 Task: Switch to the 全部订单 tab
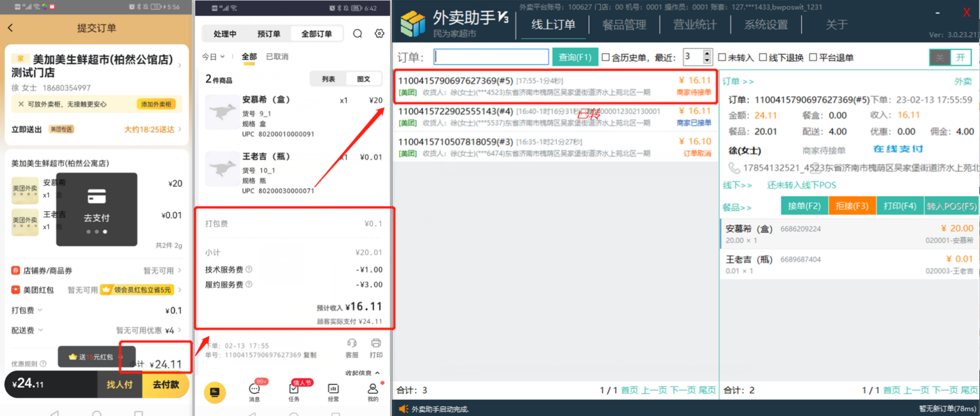coord(317,34)
